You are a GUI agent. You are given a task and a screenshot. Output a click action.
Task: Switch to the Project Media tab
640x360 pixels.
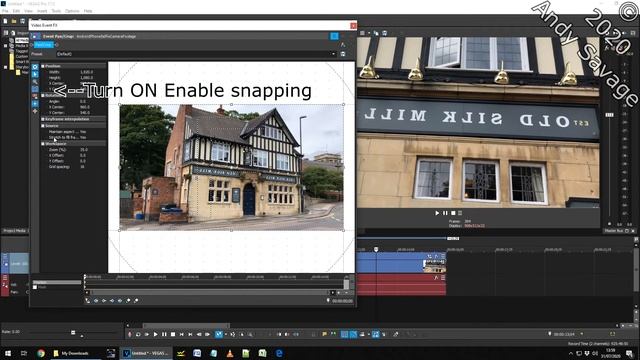[15, 231]
